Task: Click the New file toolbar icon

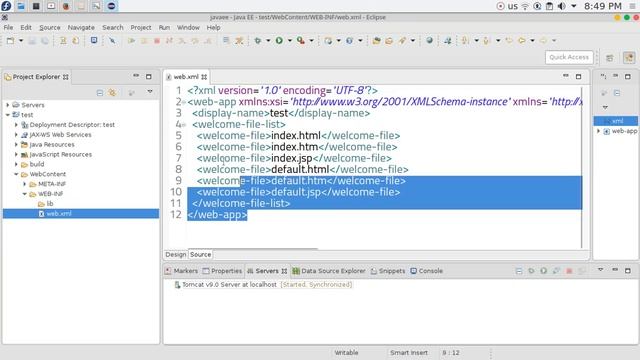Action: point(10,40)
